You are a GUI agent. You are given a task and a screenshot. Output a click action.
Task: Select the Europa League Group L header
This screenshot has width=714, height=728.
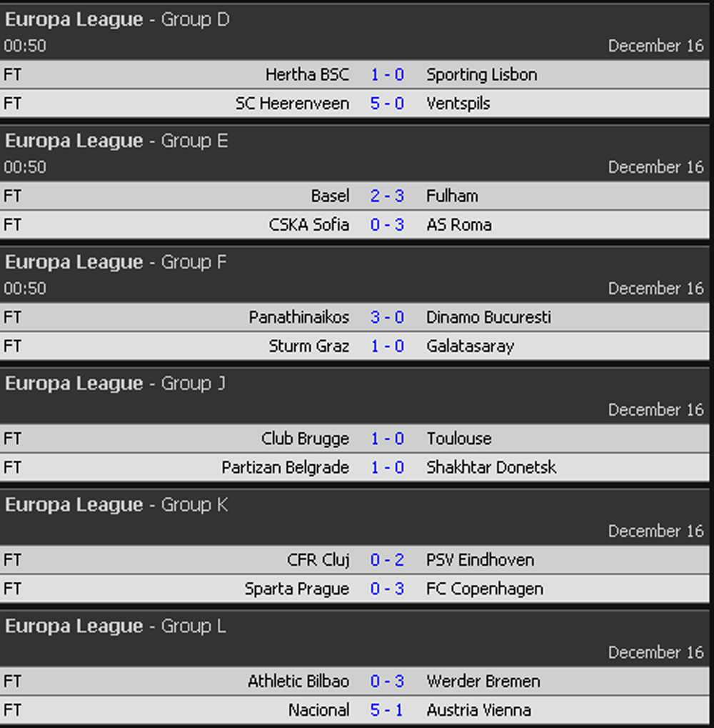pos(116,627)
